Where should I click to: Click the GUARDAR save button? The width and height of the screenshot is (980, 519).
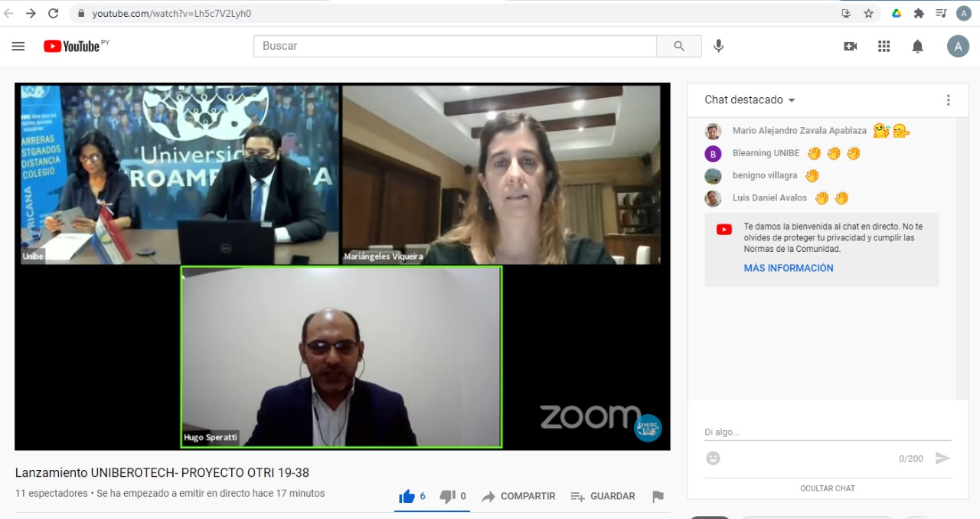click(x=603, y=497)
